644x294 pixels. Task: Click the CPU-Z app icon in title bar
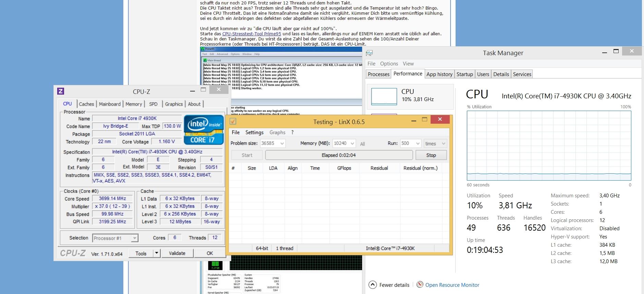pyautogui.click(x=60, y=91)
